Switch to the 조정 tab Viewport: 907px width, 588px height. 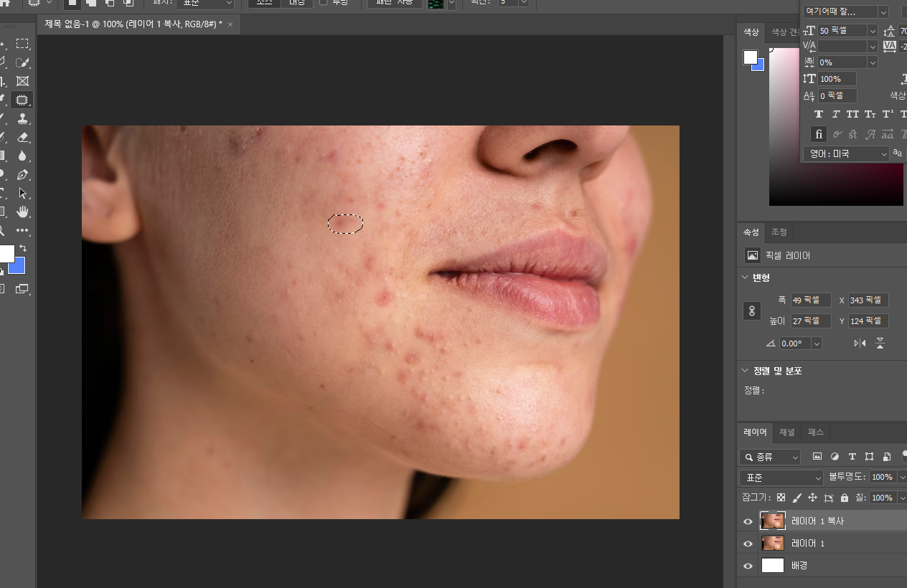pyautogui.click(x=779, y=232)
